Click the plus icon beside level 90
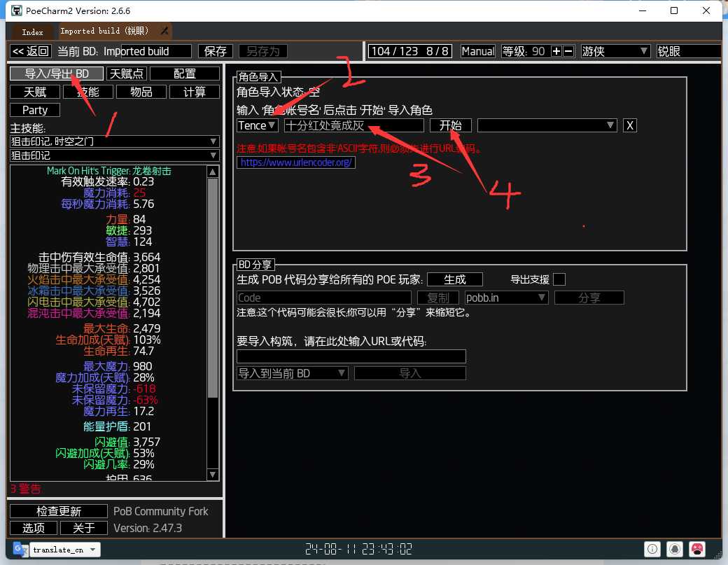 (x=556, y=51)
